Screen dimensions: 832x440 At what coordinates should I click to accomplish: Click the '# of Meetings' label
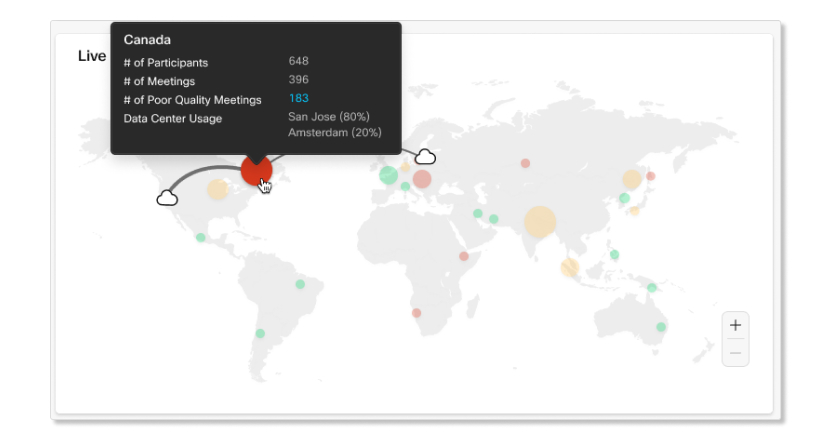(x=159, y=81)
